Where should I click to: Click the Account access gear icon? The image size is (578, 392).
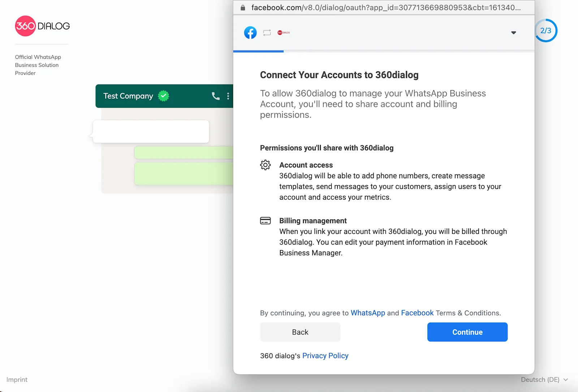[266, 165]
